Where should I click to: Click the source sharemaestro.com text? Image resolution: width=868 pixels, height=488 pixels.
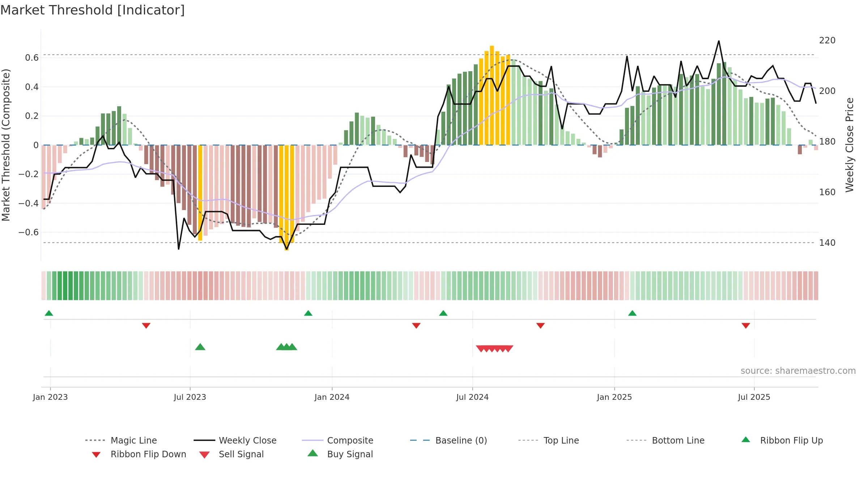(x=798, y=371)
